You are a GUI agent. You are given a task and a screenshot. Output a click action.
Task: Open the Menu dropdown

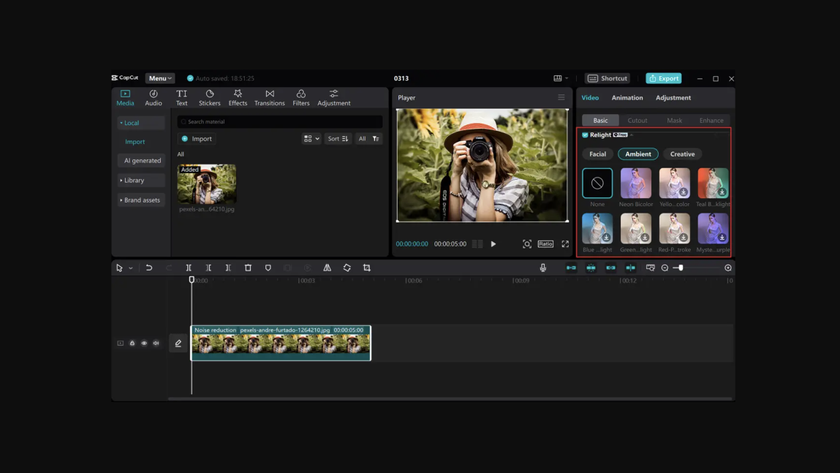(160, 78)
